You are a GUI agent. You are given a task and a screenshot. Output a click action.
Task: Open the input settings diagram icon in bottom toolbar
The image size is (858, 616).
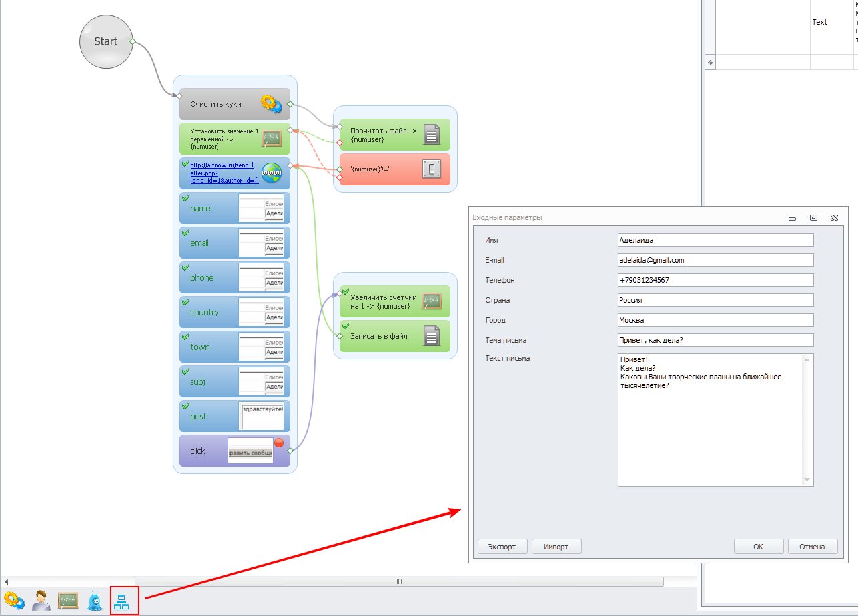click(x=121, y=601)
